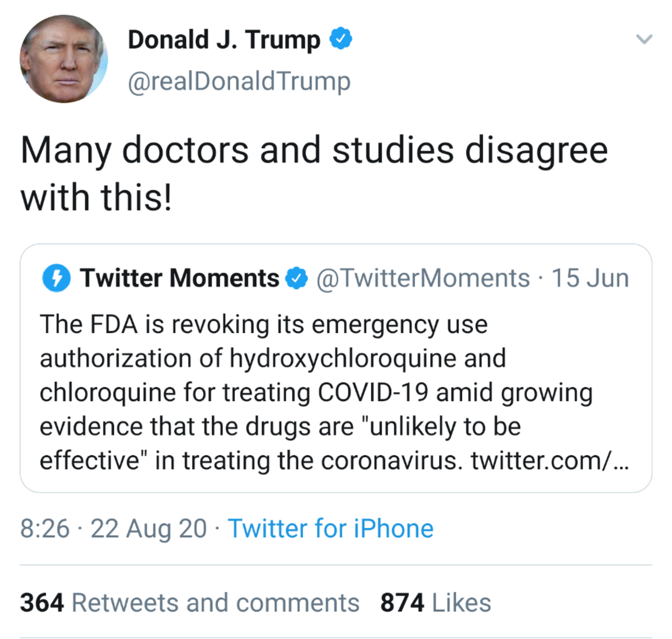672x639 pixels.
Task: View the 874 Likes list
Action: pyautogui.click(x=435, y=603)
